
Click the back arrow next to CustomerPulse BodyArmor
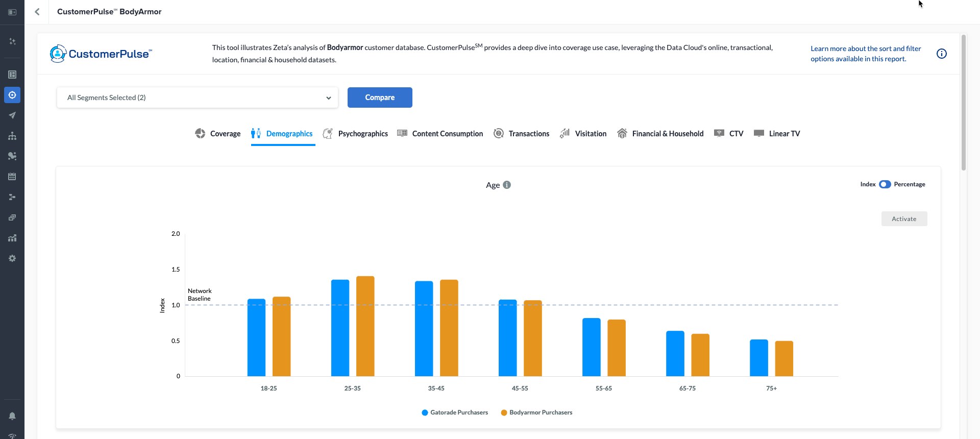pos(37,12)
